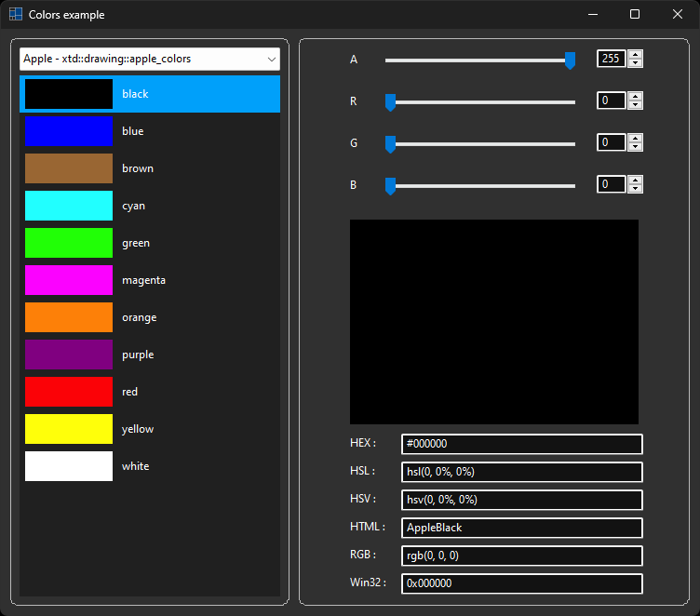This screenshot has width=700, height=616.
Task: Decrease the A value with the down stepper arrow
Action: [x=636, y=64]
